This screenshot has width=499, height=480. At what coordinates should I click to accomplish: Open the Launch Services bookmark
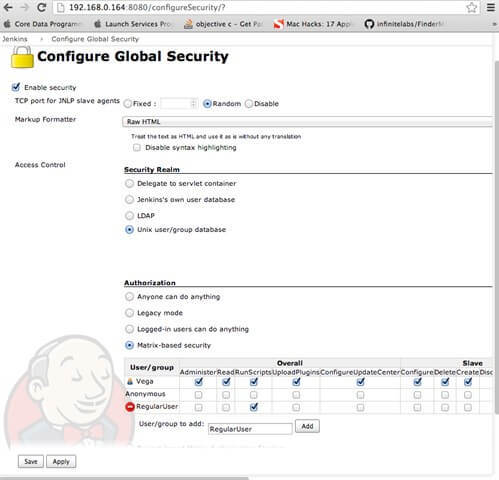[133, 24]
